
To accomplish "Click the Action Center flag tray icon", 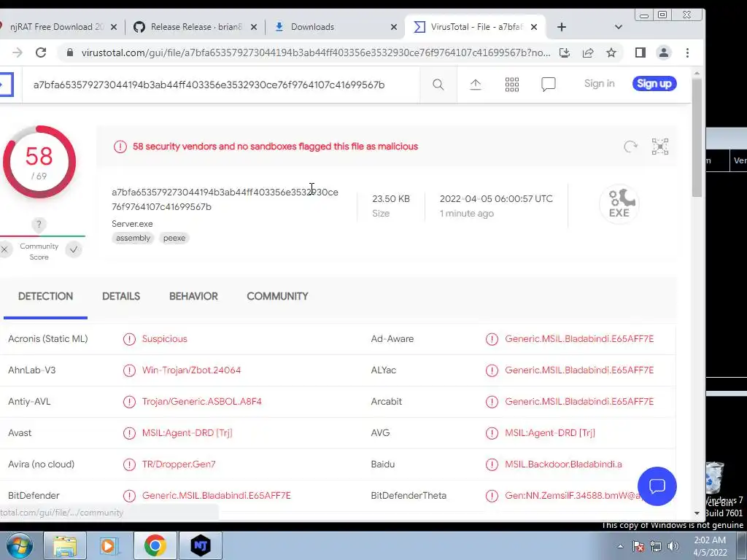I will [x=638, y=546].
